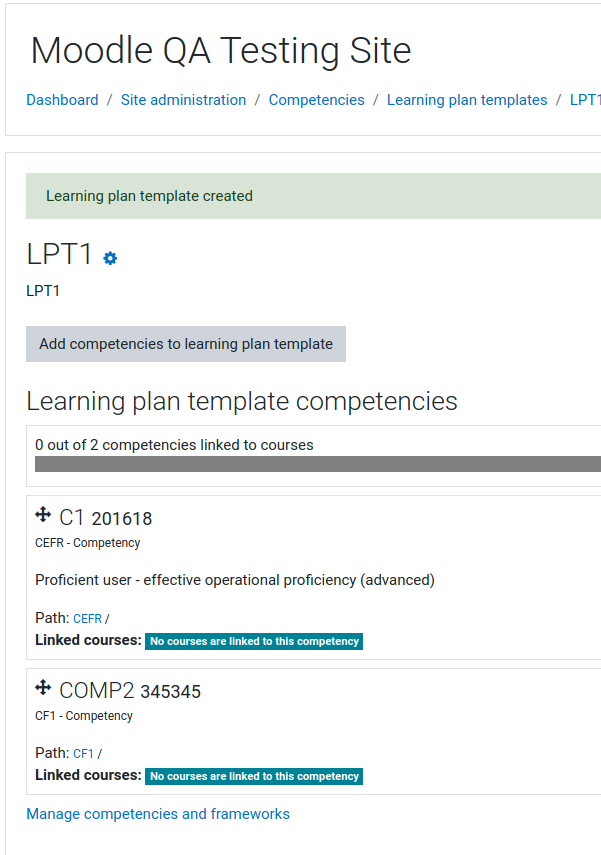Select the LPT1 breadcrumb link
The image size is (601, 855).
point(585,100)
